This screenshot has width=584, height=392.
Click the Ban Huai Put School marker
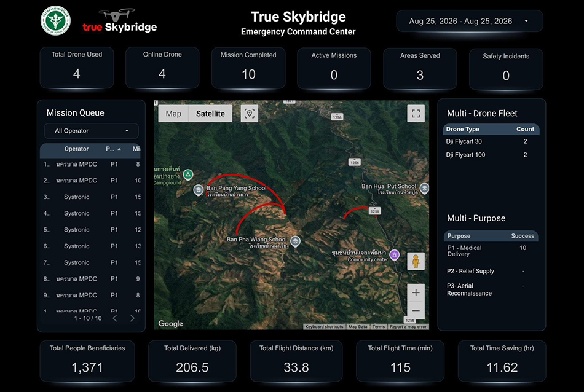click(x=424, y=189)
